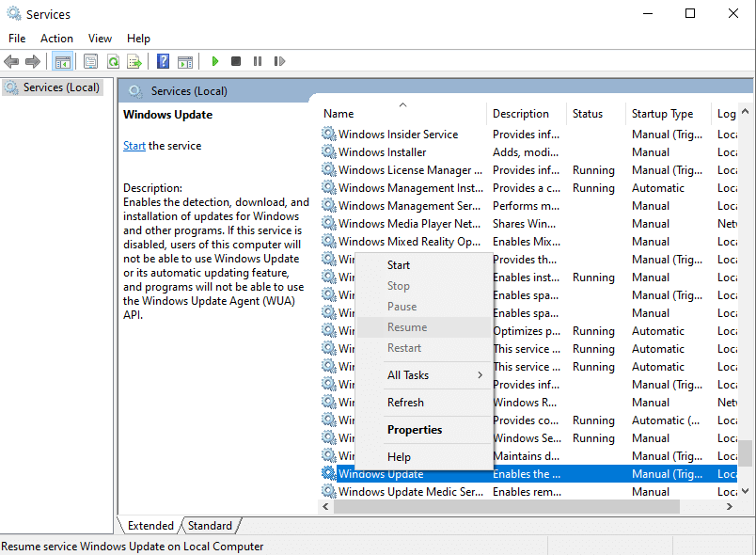The image size is (756, 555).
Task: Click the Help toolbar icon
Action: click(162, 60)
